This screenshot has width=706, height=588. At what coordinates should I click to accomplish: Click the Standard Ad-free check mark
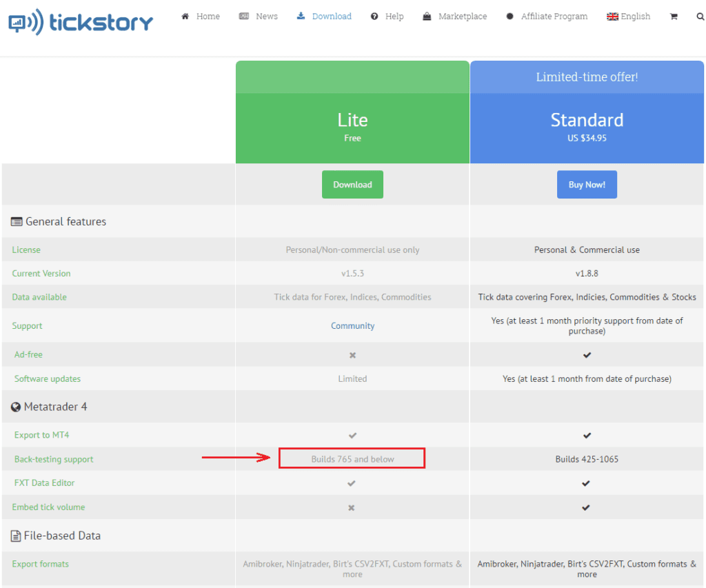pos(587,355)
